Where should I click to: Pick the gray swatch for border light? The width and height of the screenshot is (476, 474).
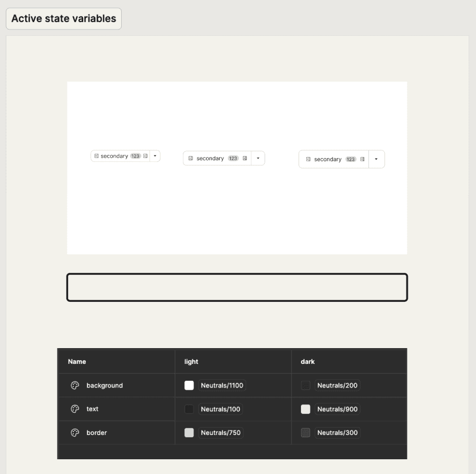pos(189,432)
